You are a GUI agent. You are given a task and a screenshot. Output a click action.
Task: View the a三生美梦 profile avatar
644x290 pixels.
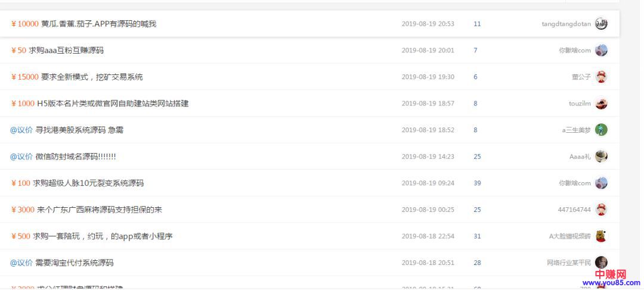click(601, 130)
